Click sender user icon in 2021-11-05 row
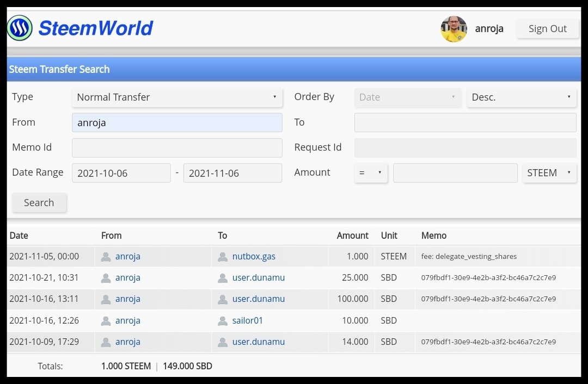 pos(106,257)
